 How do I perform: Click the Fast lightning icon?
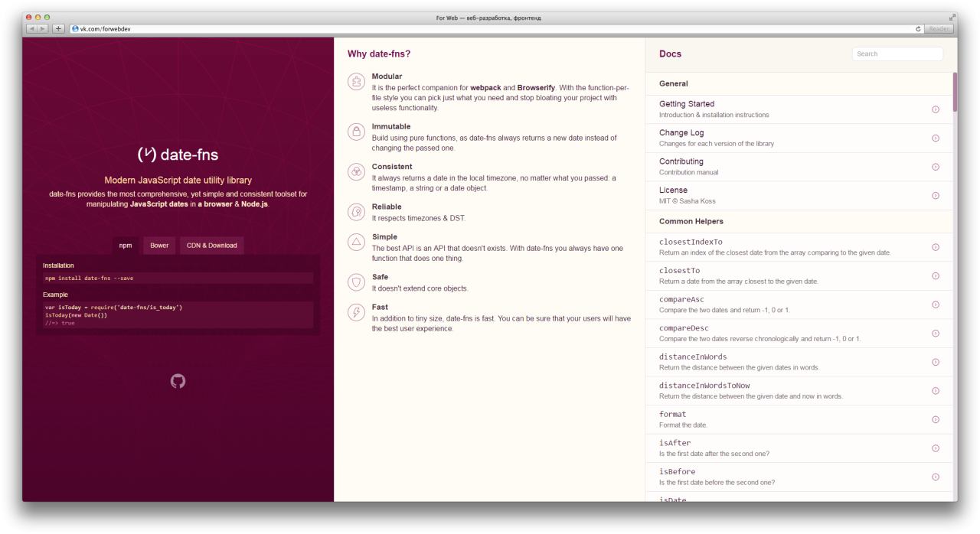(x=356, y=312)
